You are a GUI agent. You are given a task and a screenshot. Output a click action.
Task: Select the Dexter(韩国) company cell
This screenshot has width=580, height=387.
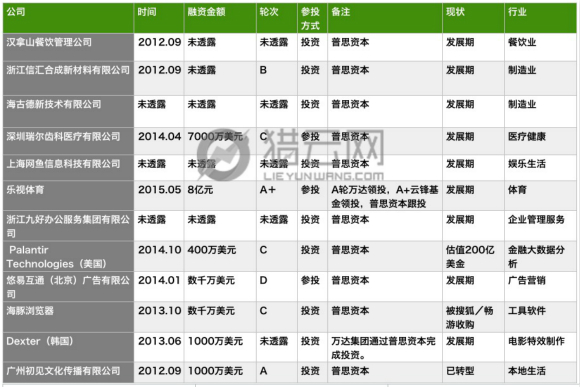click(x=68, y=347)
